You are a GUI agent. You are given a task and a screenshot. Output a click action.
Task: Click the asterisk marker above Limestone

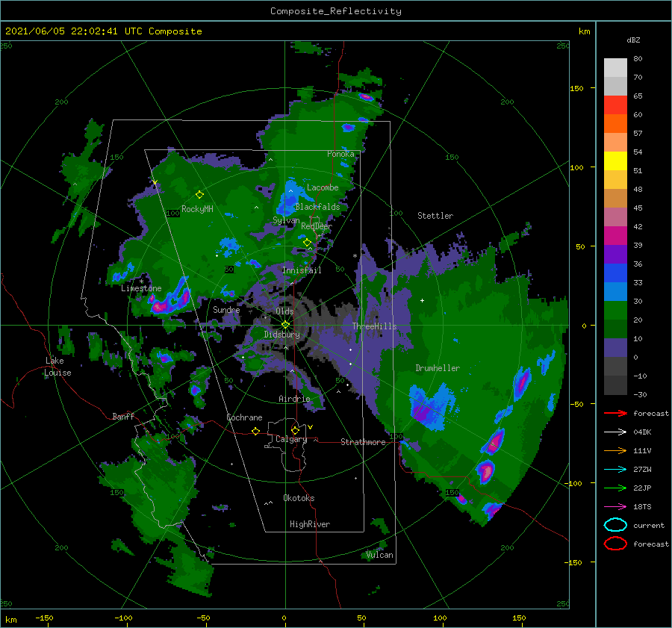[x=141, y=282]
